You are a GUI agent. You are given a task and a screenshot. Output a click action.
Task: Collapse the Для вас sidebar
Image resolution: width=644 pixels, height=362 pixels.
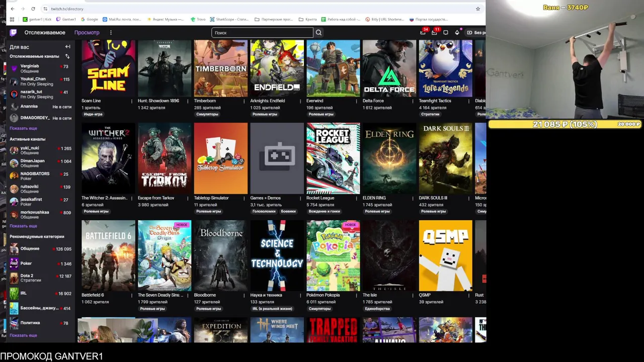67,47
